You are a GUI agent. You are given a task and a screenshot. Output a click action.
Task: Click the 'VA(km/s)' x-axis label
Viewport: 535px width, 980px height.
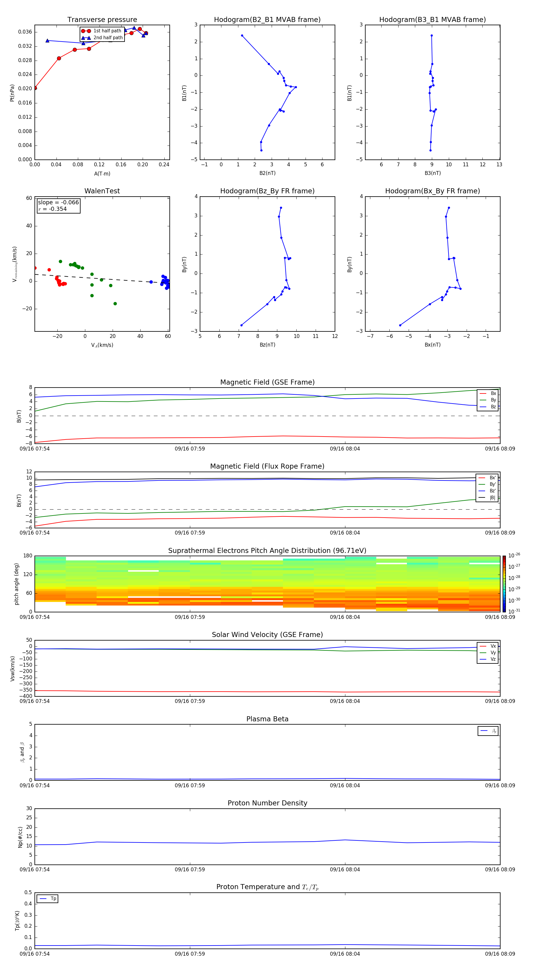click(x=102, y=345)
